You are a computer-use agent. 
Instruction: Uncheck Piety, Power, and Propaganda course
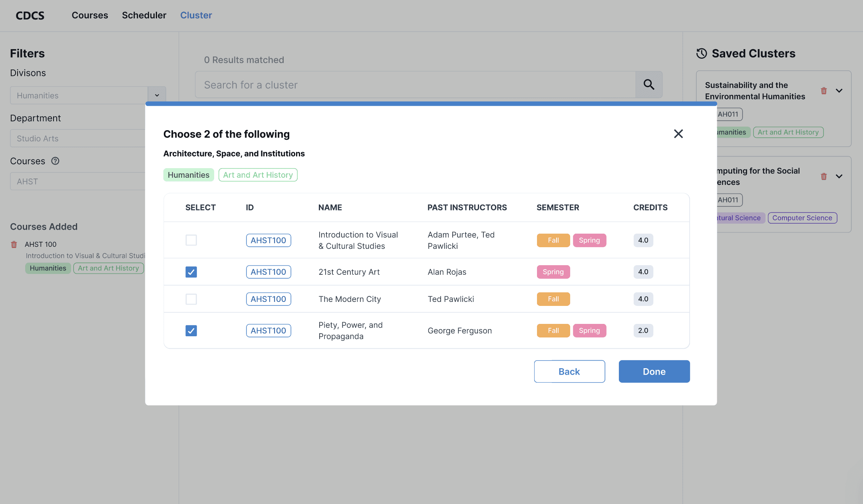191,331
